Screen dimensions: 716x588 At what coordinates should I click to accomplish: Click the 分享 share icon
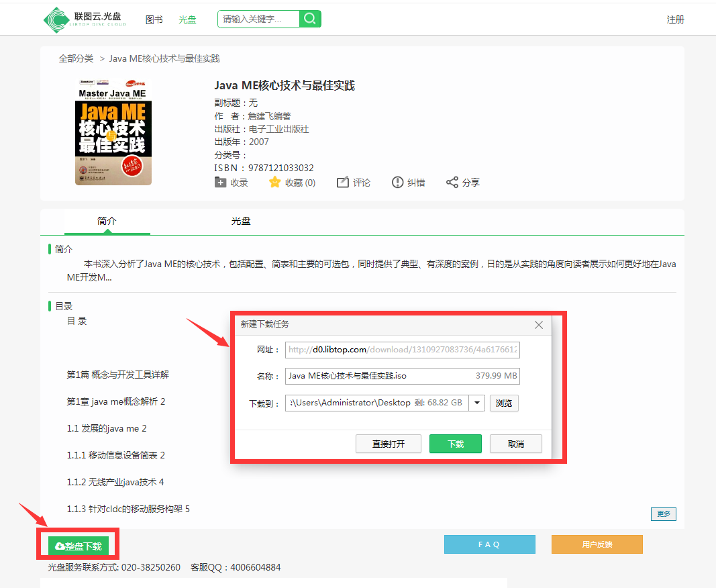(x=452, y=183)
